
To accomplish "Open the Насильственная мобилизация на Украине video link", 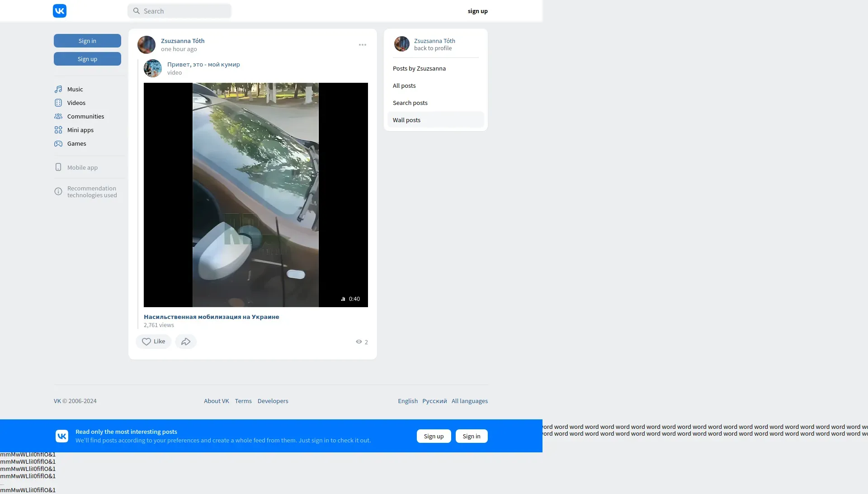I will click(x=211, y=317).
